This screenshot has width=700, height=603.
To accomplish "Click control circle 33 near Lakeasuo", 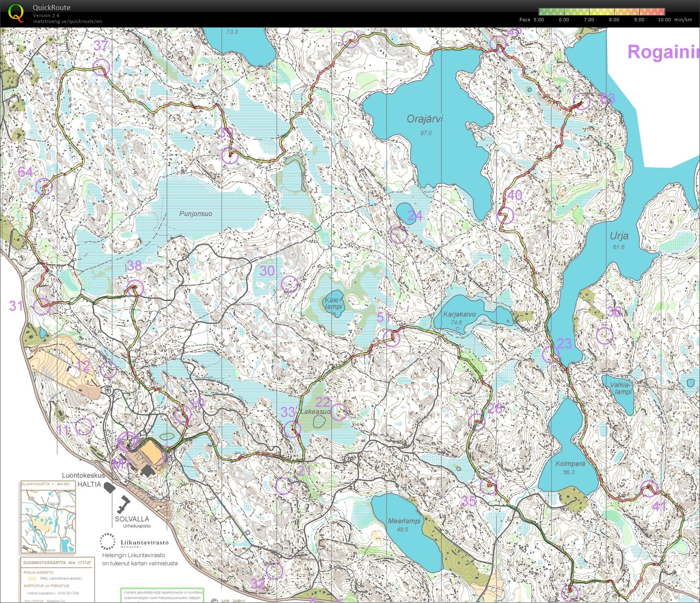I will (x=292, y=429).
